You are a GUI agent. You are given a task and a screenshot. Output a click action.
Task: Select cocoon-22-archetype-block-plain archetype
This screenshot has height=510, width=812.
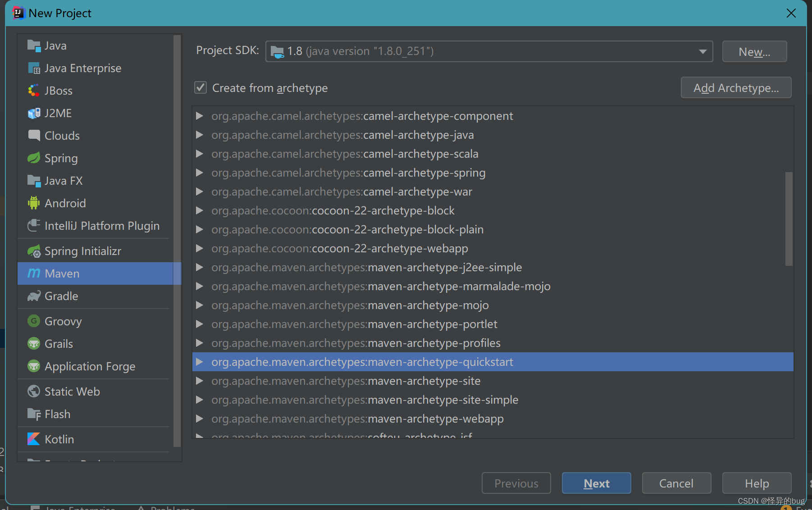[493, 229]
